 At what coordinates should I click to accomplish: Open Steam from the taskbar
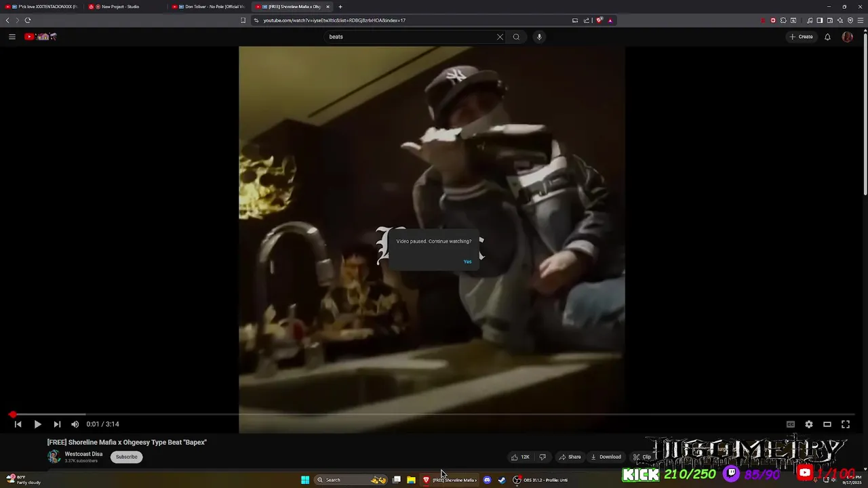pyautogui.click(x=502, y=480)
